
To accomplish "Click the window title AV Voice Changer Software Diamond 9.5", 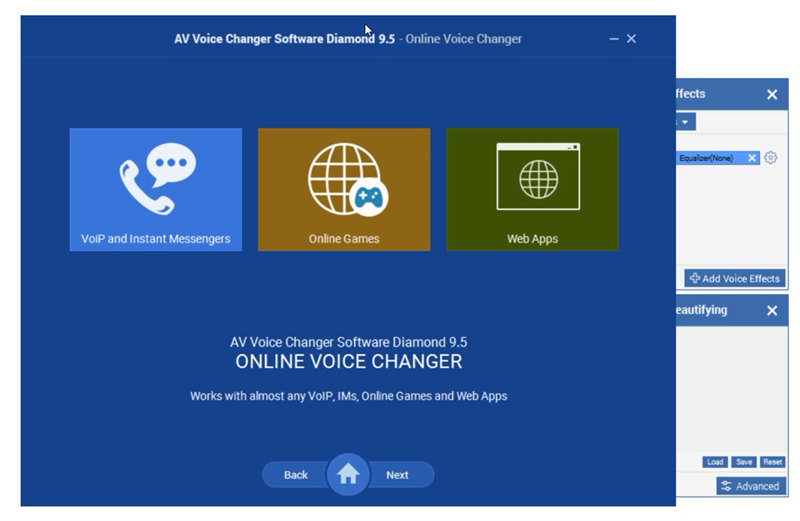I will pos(284,39).
